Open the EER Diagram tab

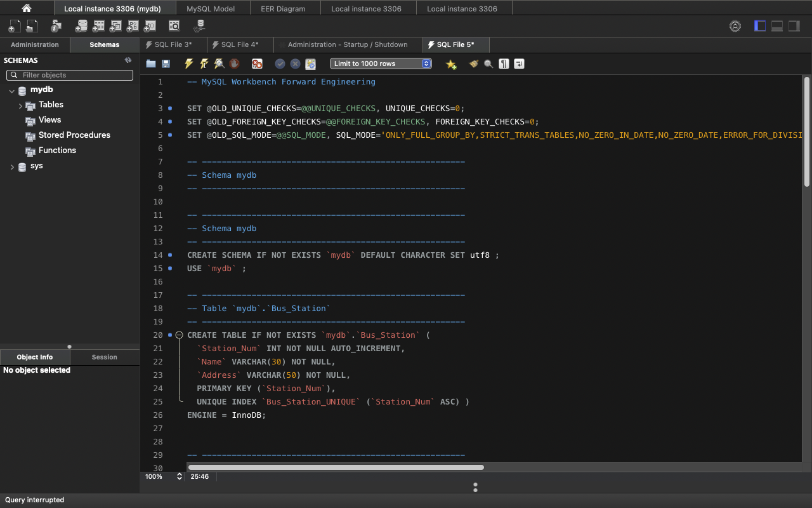coord(283,9)
